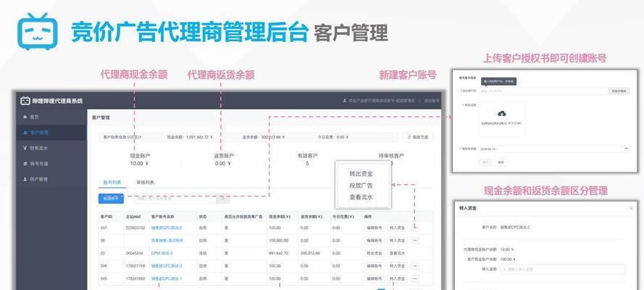
Task: Click the 取消 button in the create account form
Action: coord(501,162)
